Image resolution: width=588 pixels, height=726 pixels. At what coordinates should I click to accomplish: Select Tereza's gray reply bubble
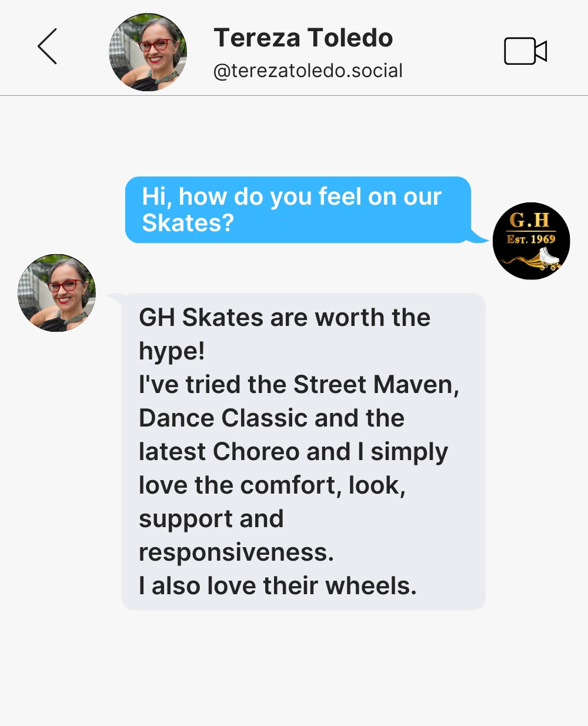point(303,451)
